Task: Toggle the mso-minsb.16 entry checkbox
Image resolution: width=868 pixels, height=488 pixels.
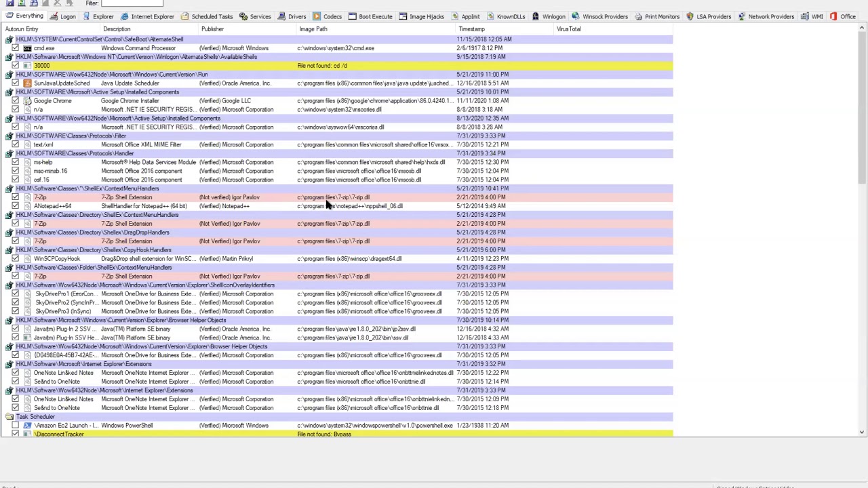Action: 16,171
